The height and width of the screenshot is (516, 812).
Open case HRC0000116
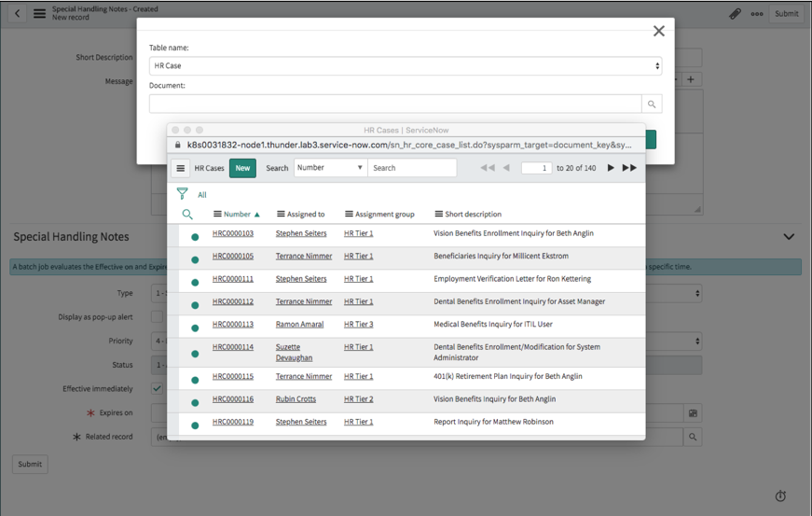coord(233,399)
